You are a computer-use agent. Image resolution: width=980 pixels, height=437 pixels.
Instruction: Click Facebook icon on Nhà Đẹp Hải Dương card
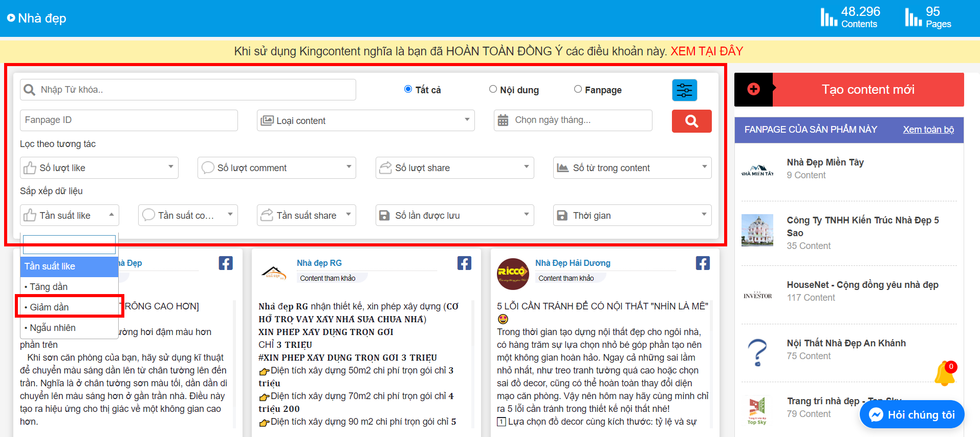tap(703, 263)
